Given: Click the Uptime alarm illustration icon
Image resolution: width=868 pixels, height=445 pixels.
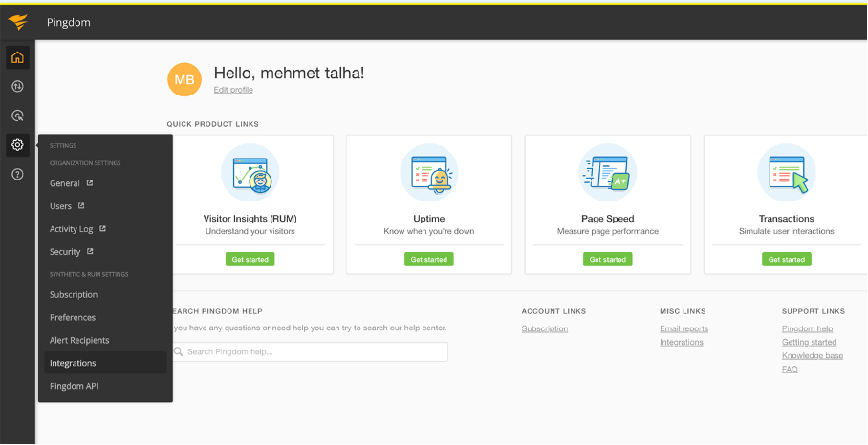Looking at the screenshot, I should coord(428,173).
